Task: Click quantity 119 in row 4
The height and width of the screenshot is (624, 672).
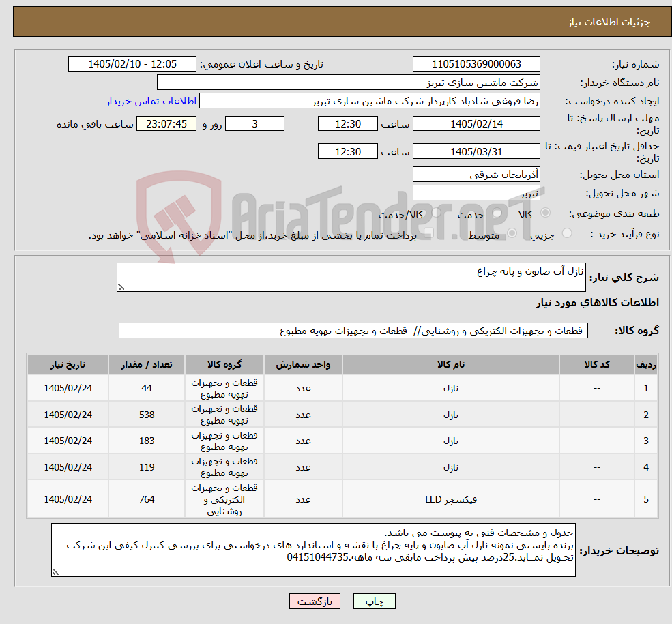Action: (x=147, y=467)
